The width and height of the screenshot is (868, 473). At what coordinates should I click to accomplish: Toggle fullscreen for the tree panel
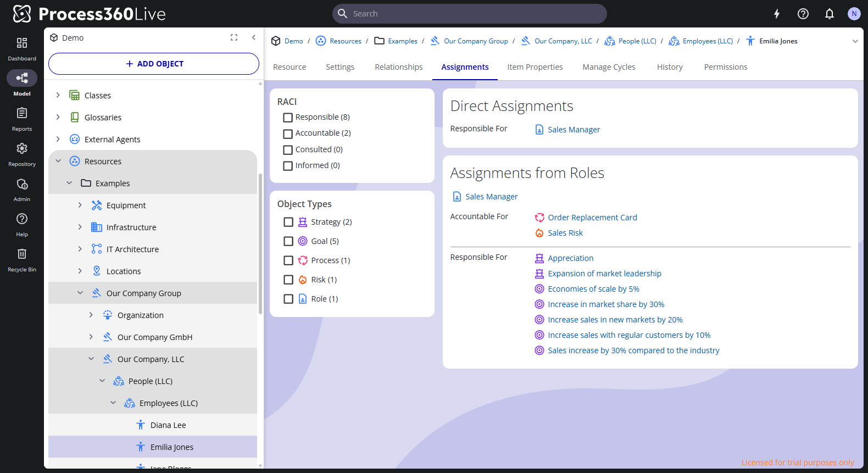[234, 37]
